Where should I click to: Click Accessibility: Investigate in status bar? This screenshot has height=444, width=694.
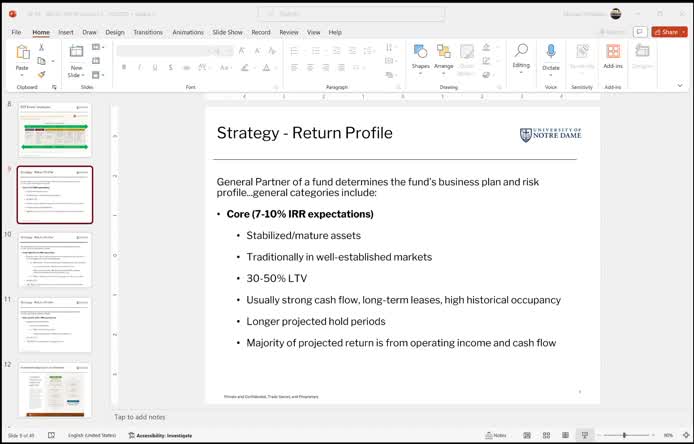(160, 436)
